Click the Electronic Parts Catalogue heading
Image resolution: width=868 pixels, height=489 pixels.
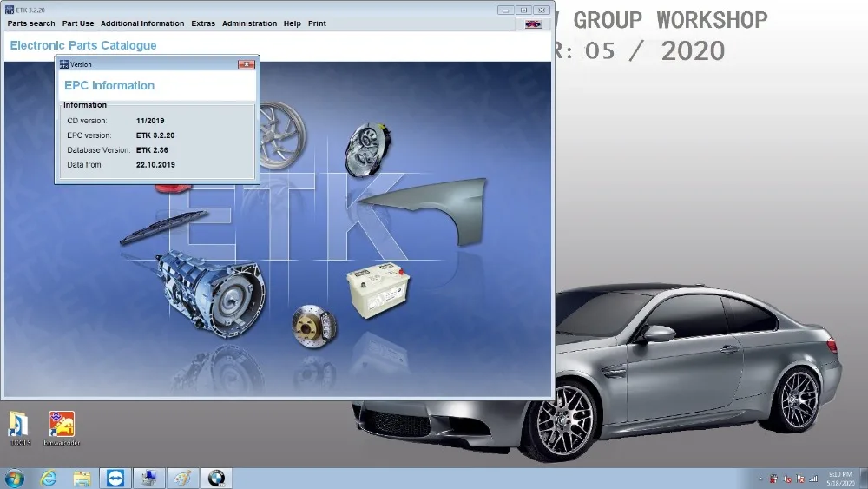point(83,45)
